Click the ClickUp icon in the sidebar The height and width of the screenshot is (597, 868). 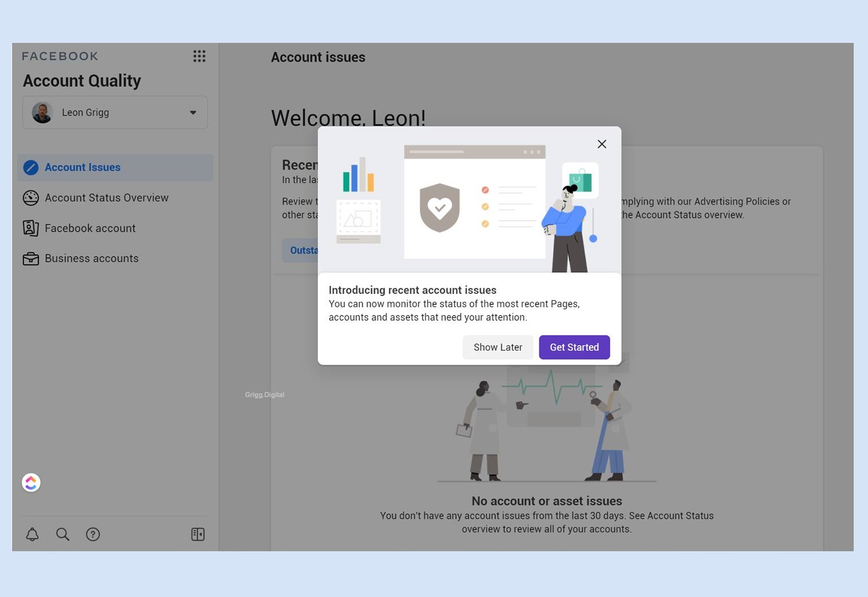click(31, 482)
